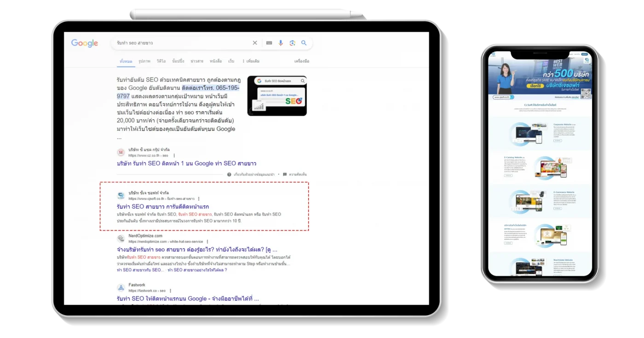The height and width of the screenshot is (338, 644).
Task: Open the three-dot menu beside cjsoft.co.th
Action: 199,199
